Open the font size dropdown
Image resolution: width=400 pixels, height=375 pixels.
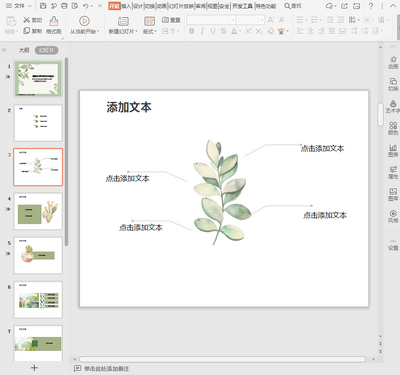click(262, 20)
